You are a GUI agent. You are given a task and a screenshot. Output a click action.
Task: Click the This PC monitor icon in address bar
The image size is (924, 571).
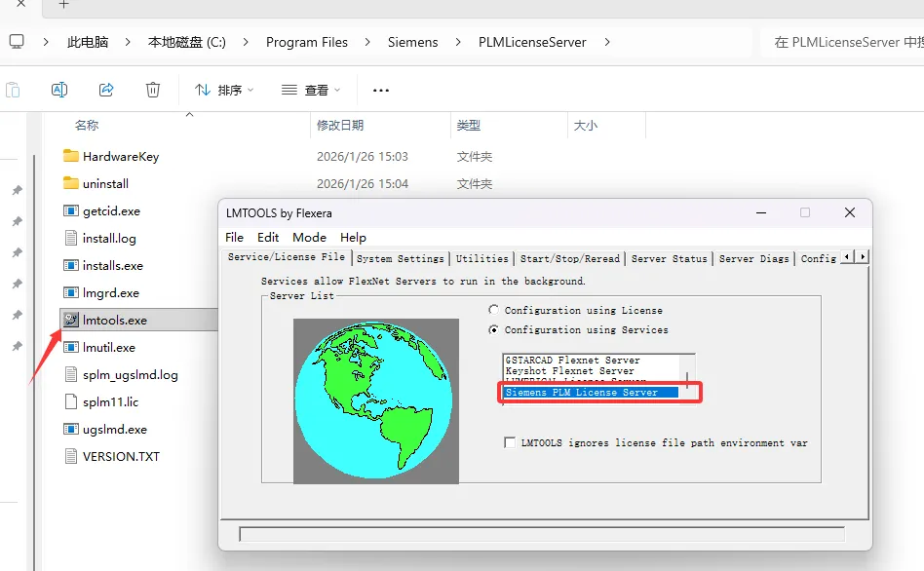pyautogui.click(x=17, y=42)
